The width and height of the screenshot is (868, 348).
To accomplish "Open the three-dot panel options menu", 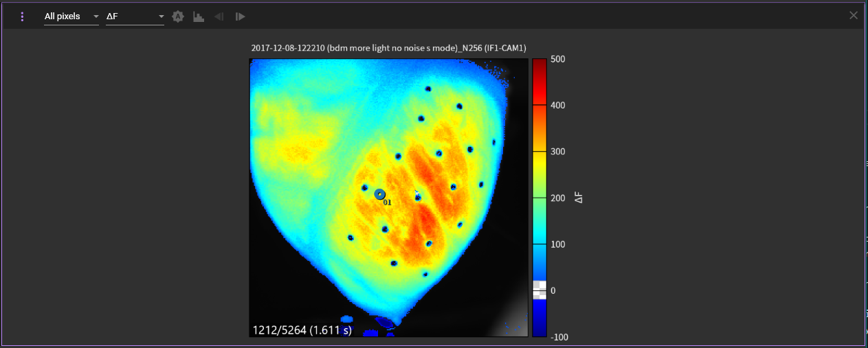I will tap(23, 16).
